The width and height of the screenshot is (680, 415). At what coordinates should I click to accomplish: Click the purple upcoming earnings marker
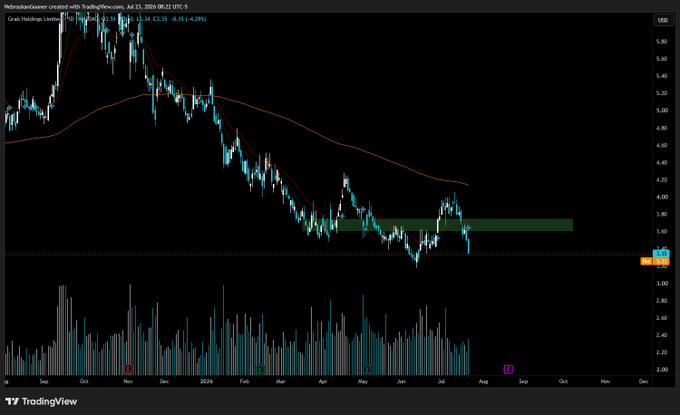tap(508, 369)
